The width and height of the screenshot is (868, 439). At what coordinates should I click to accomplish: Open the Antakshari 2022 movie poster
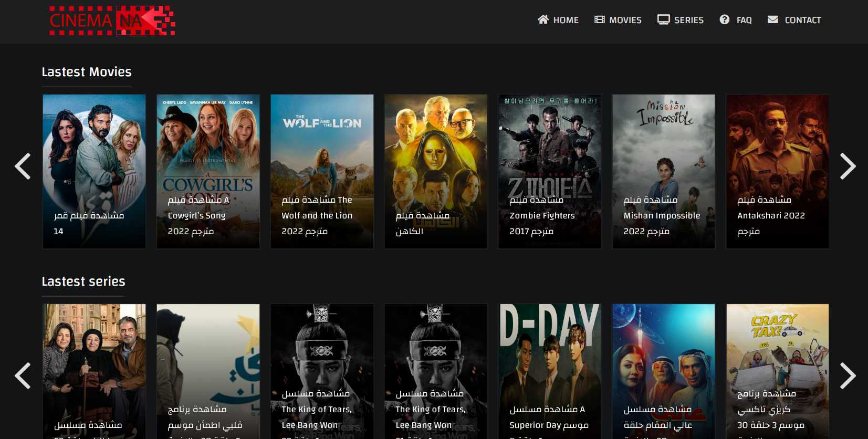click(x=778, y=171)
